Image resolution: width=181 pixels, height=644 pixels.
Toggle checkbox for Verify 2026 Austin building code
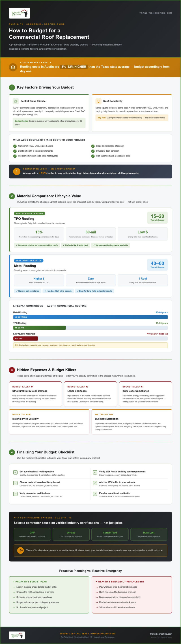click(x=95, y=472)
